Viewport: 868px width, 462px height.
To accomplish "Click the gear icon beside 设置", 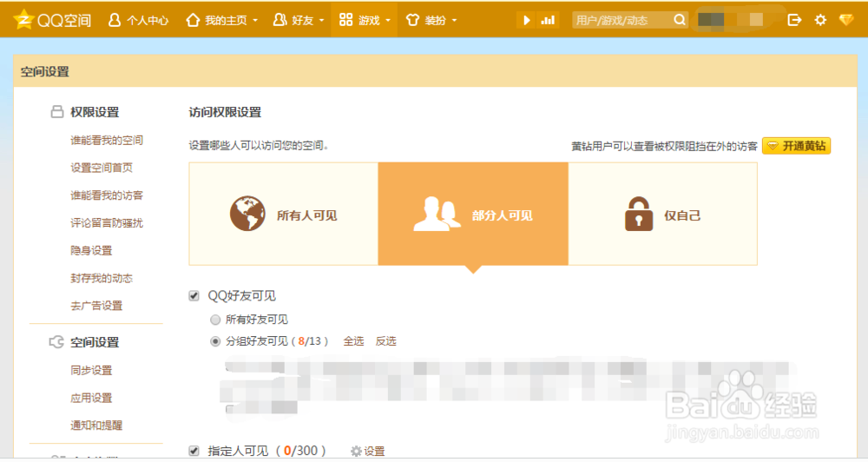I will [x=356, y=452].
